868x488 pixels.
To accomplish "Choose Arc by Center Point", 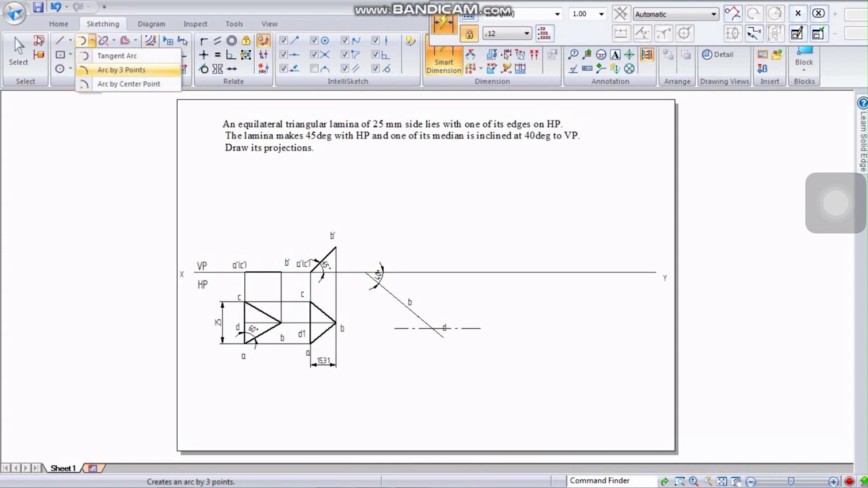I will [x=129, y=84].
